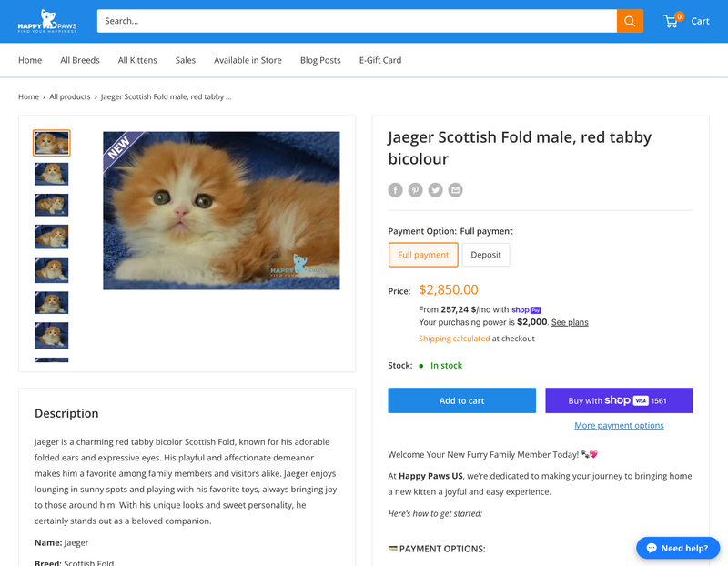Click into the Search input field
This screenshot has height=566, width=728.
355,21
